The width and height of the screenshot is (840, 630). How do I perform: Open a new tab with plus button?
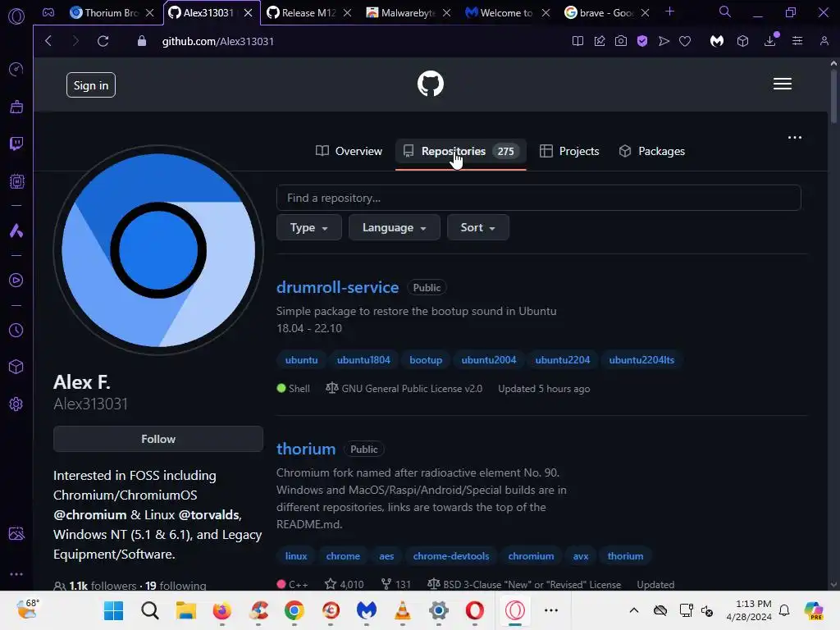click(x=669, y=11)
